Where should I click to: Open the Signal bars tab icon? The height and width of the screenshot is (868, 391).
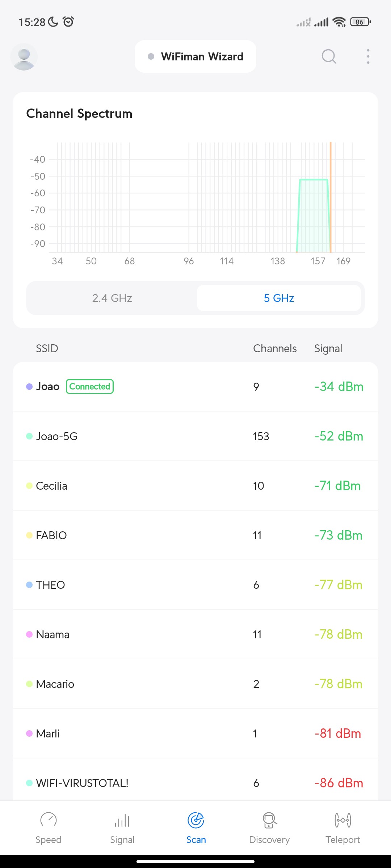(x=122, y=820)
